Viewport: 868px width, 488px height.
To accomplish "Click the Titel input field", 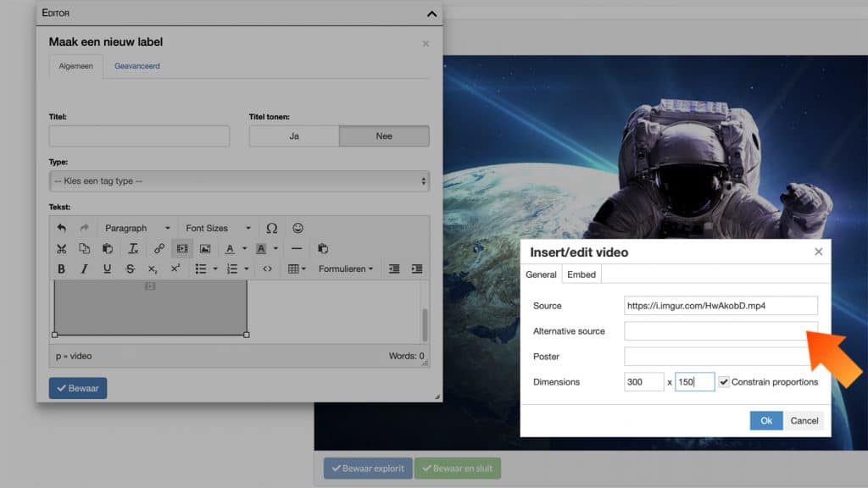I will click(x=139, y=136).
